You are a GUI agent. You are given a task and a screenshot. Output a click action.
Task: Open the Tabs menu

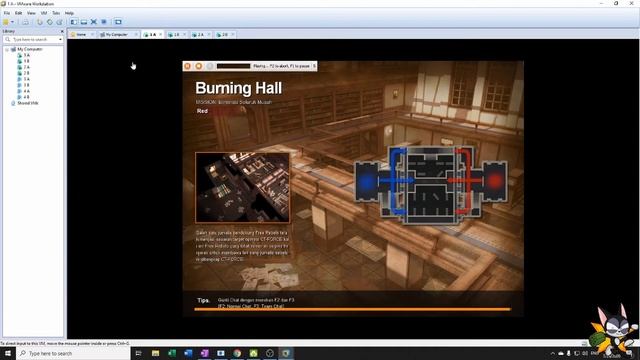(x=56, y=13)
